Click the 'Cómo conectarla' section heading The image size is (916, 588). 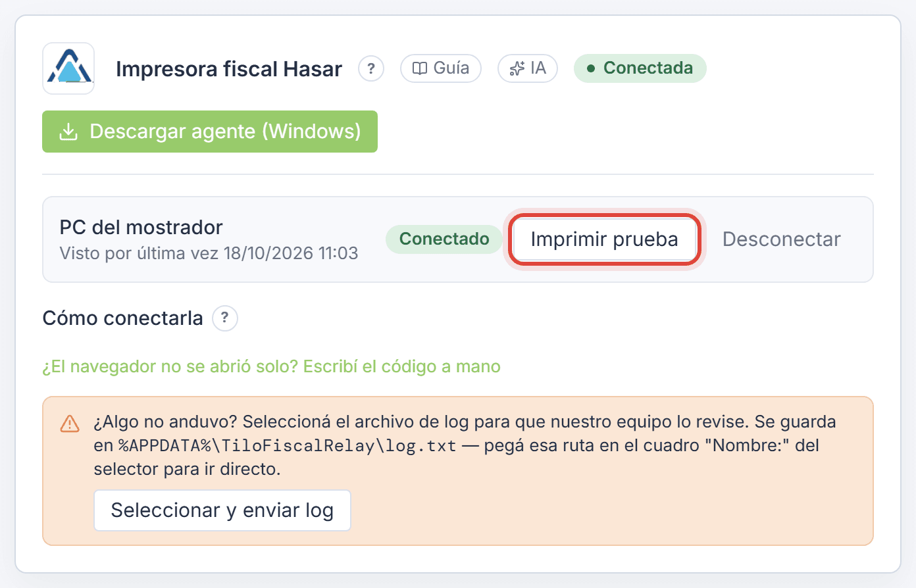tap(123, 318)
